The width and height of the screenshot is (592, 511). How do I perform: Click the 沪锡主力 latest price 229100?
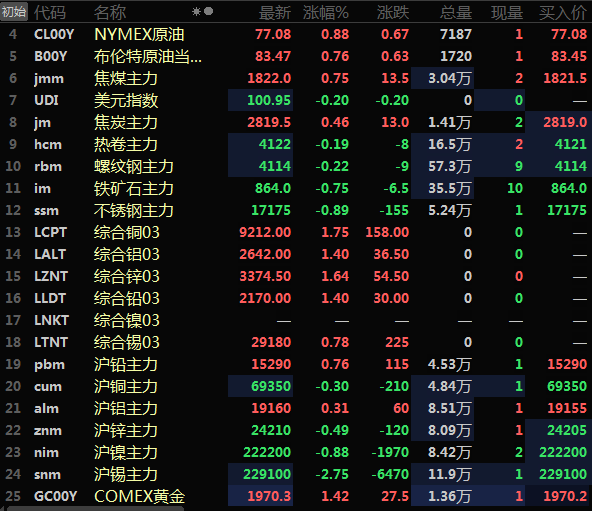click(x=267, y=474)
